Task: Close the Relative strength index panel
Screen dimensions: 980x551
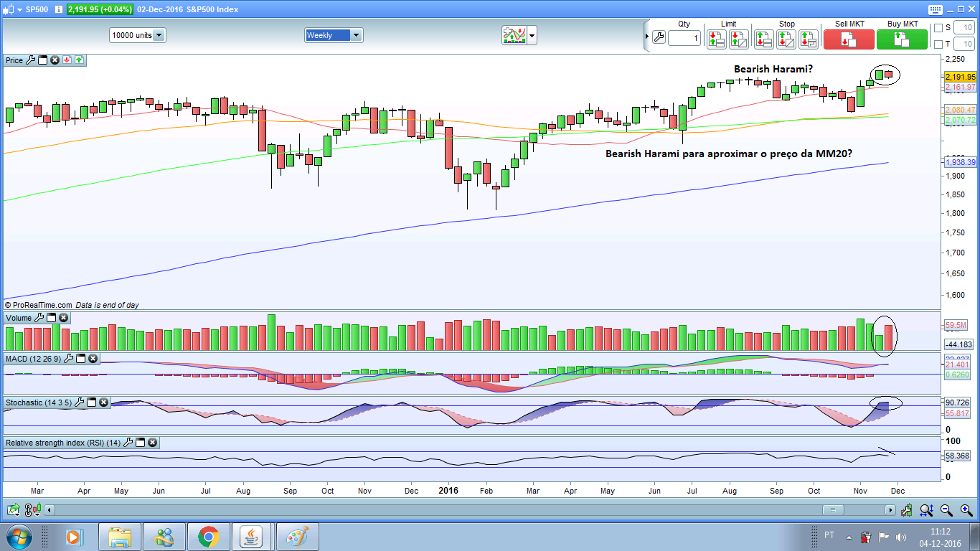Action: [152, 443]
